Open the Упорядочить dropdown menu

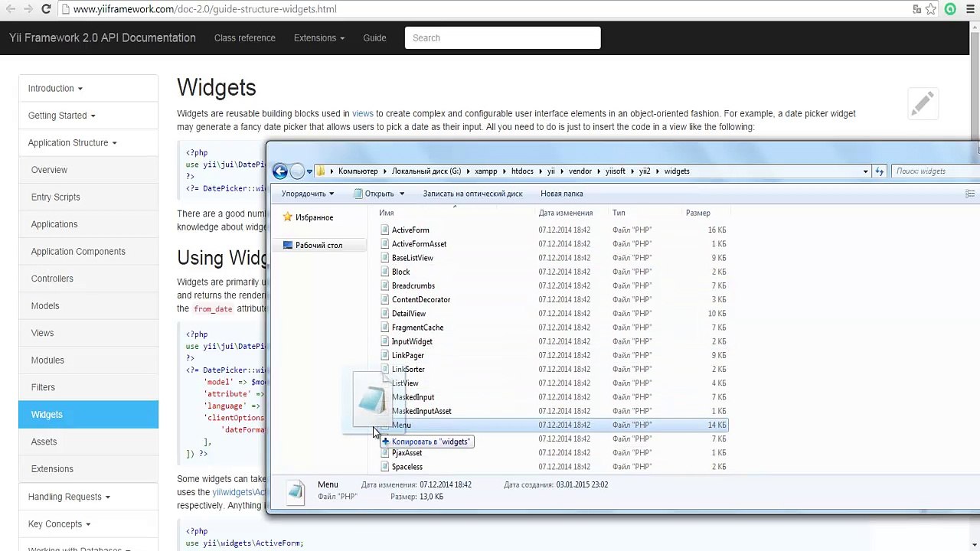coord(308,194)
